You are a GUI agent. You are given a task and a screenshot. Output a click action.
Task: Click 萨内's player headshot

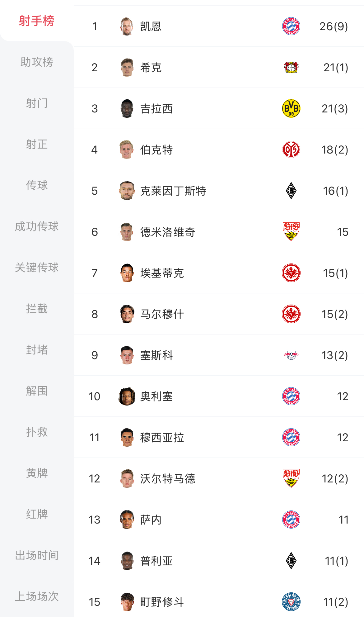click(x=127, y=520)
